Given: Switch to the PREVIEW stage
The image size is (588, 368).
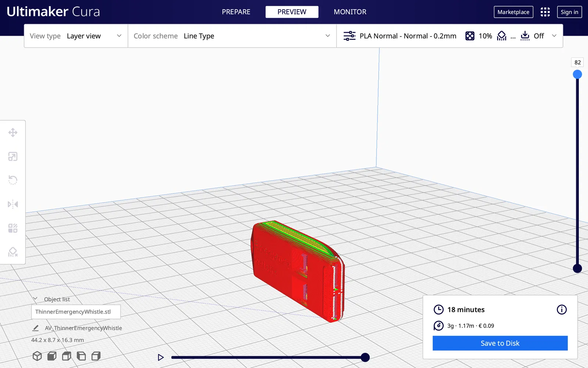Looking at the screenshot, I should point(292,12).
